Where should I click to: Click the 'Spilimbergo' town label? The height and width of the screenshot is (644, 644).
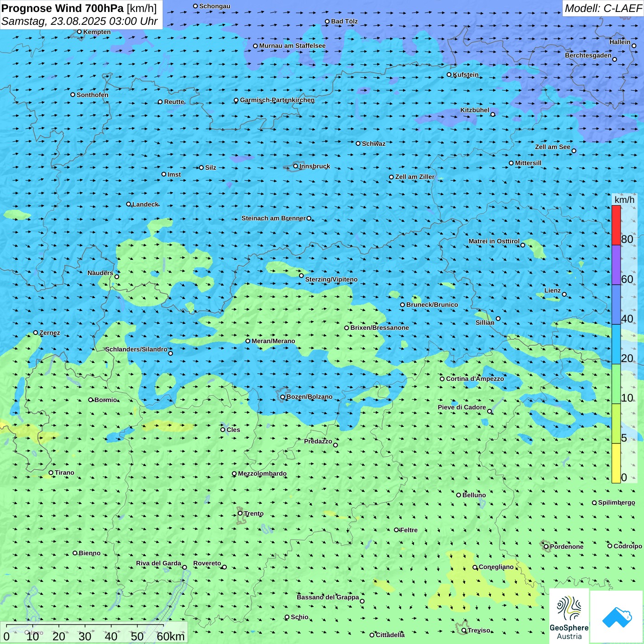point(616,502)
